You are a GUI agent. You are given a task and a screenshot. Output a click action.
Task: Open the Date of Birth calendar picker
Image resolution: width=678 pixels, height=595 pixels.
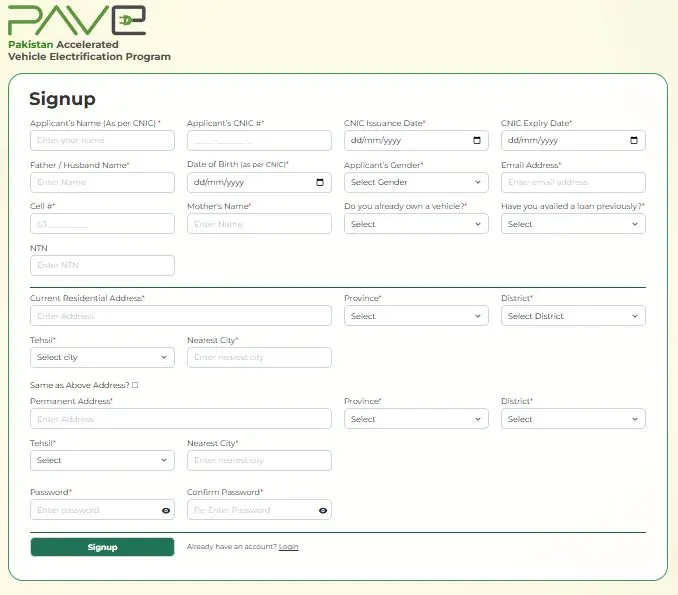(320, 183)
